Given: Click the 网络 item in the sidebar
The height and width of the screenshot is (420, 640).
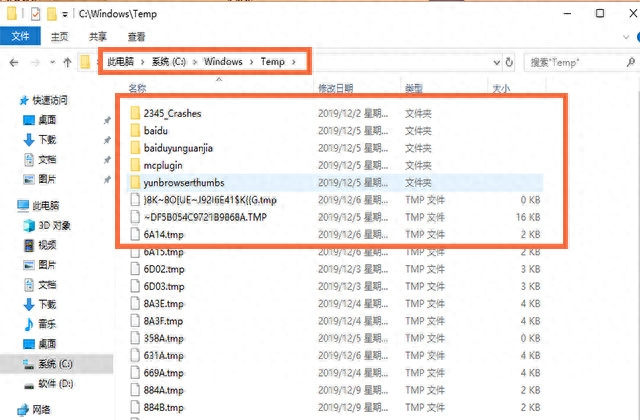Looking at the screenshot, I should coord(42,409).
